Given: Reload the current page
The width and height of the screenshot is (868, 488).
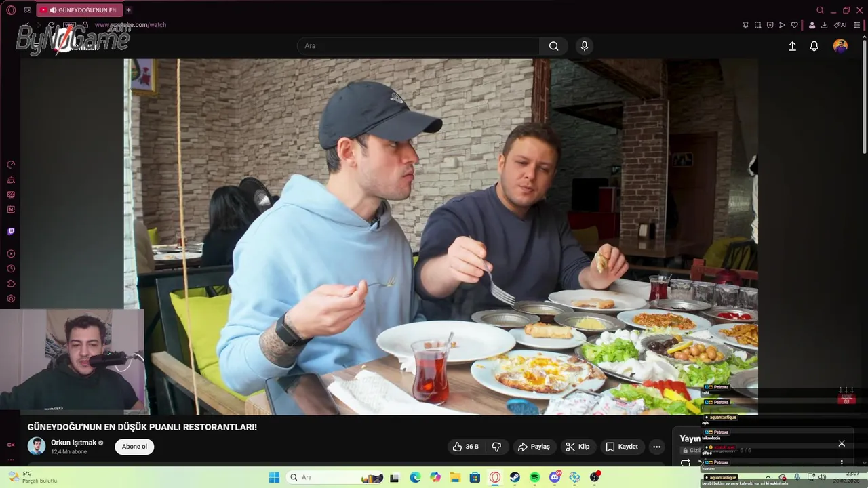Looking at the screenshot, I should pyautogui.click(x=50, y=25).
